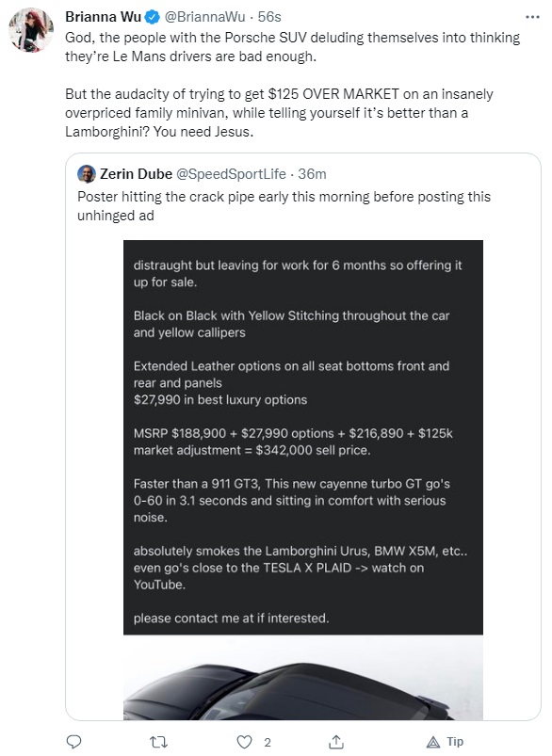
Task: Click the 56s tweet timestamp
Action: click(x=269, y=17)
